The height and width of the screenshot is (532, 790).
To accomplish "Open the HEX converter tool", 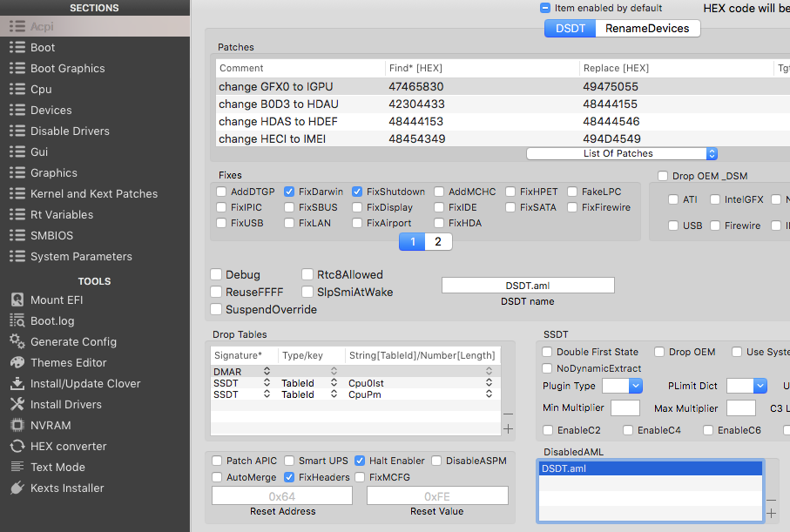I will (x=95, y=446).
